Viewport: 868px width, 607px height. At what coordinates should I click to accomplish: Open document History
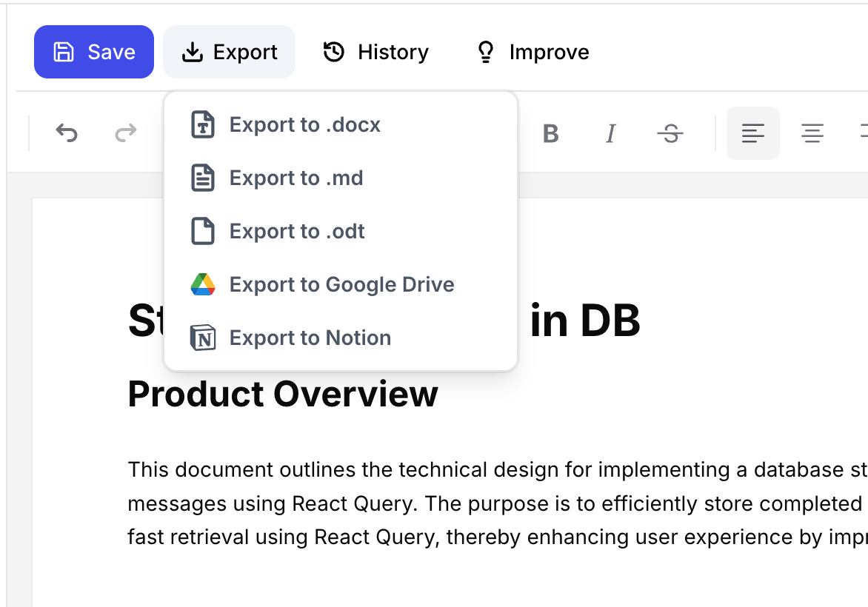click(375, 52)
